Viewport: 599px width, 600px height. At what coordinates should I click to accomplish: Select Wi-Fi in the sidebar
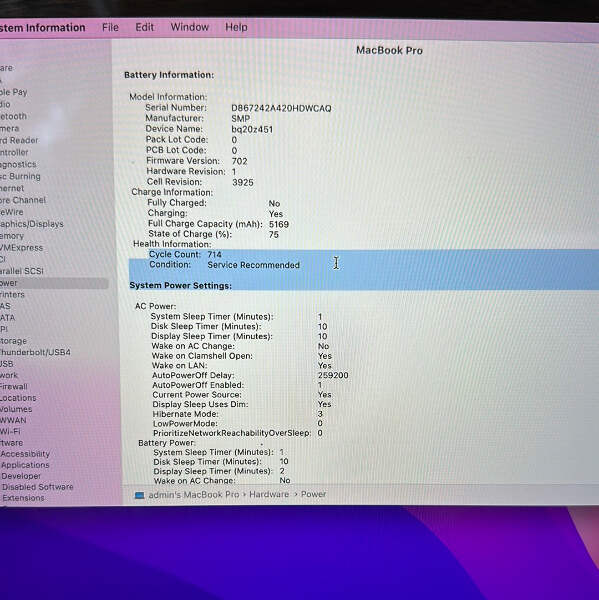tap(10, 431)
